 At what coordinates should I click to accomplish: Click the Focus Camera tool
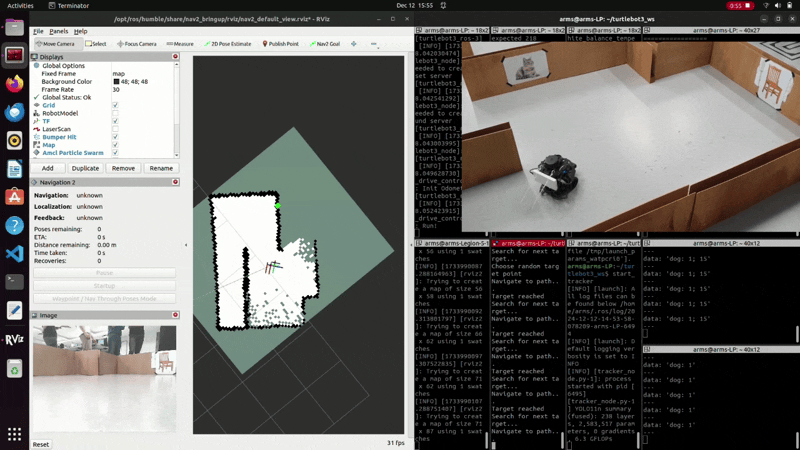click(136, 44)
